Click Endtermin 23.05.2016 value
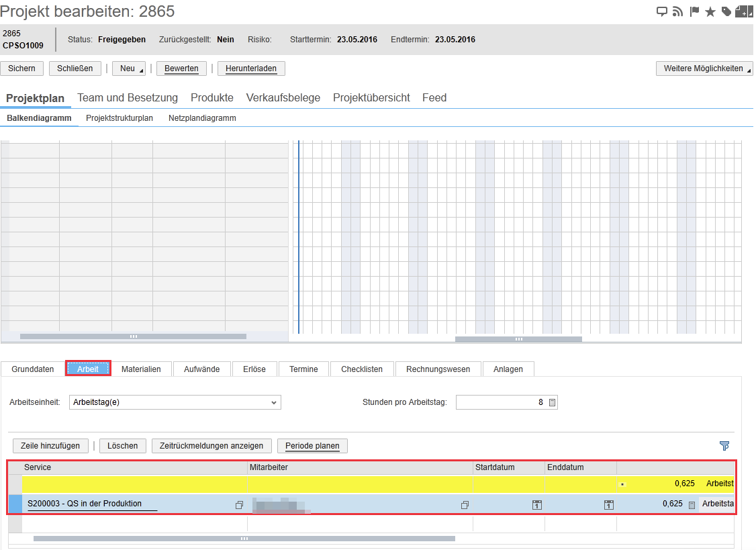This screenshot has height=550, width=756. (455, 40)
